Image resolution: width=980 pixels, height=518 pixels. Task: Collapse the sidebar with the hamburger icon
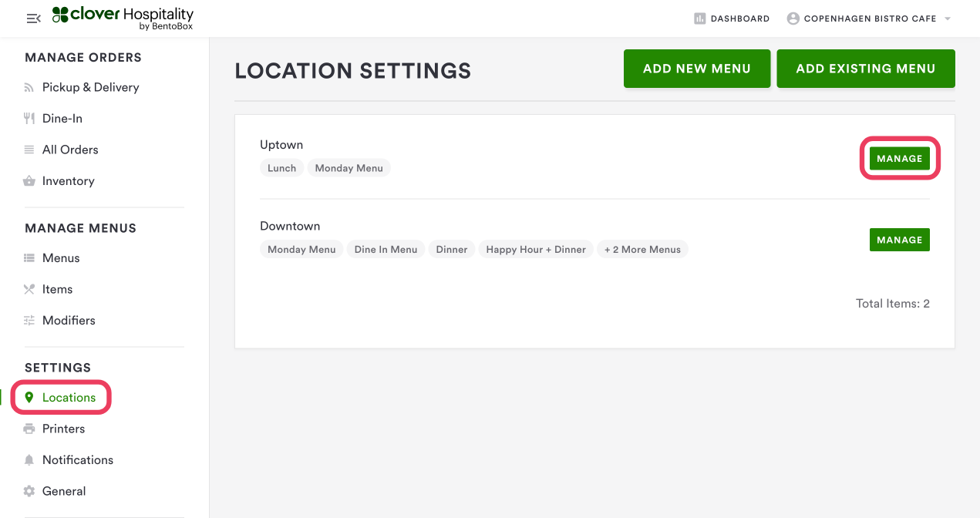33,18
